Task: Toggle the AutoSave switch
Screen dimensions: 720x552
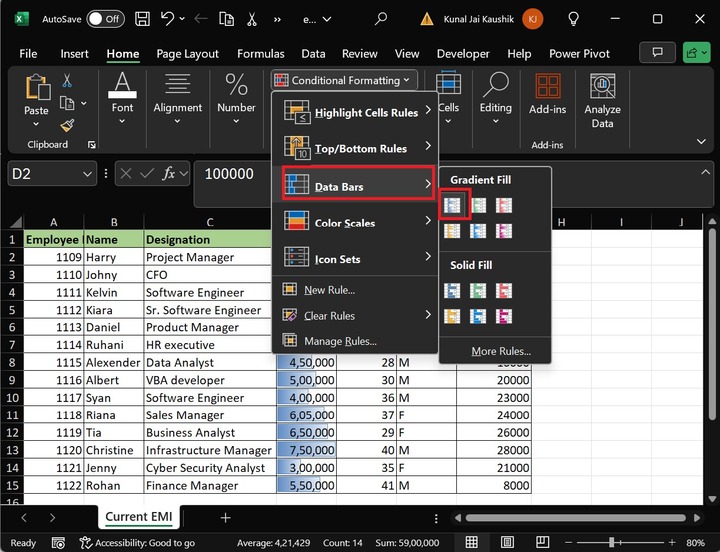Action: coord(105,19)
